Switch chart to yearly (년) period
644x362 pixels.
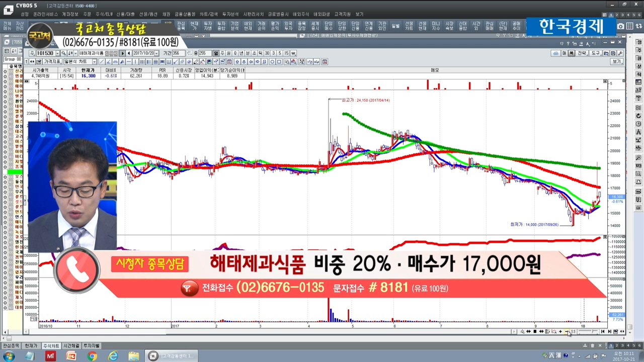241,53
